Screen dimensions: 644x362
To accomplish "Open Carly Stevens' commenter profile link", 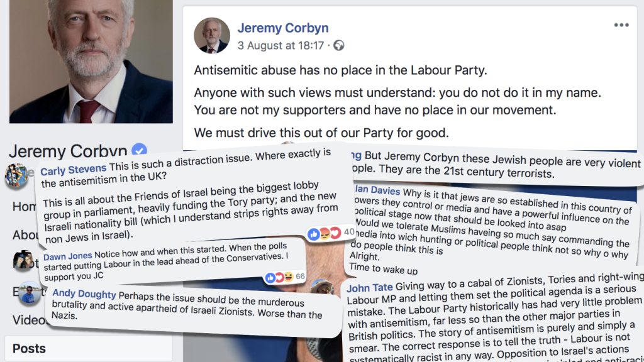I will pos(74,170).
